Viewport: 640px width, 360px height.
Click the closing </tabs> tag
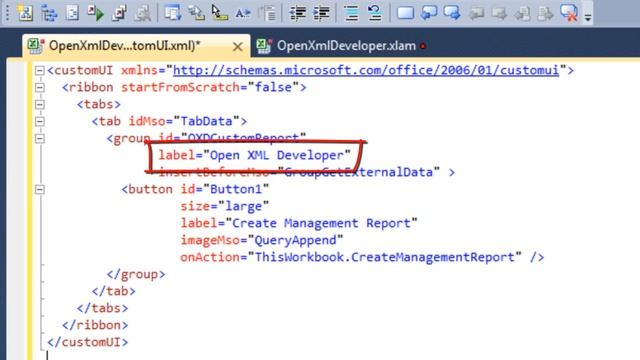coord(102,308)
